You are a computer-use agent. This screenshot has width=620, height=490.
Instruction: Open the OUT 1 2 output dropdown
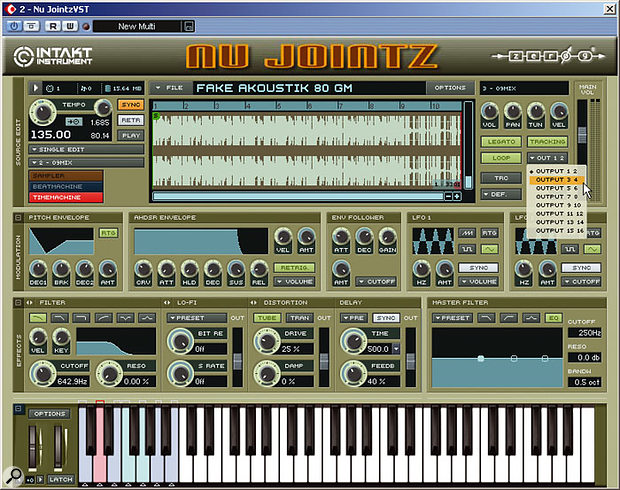pyautogui.click(x=548, y=158)
